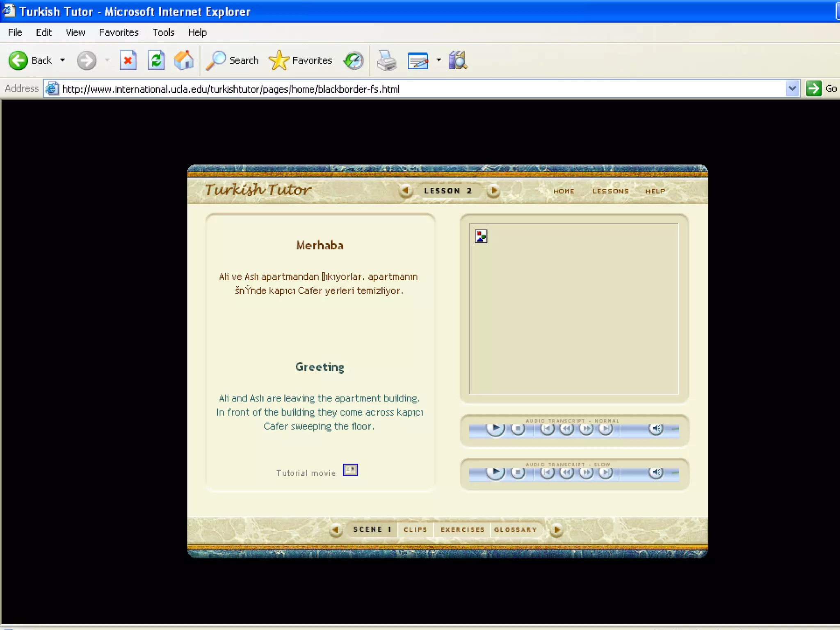This screenshot has height=630, width=840.
Task: Open the Tutorial movie icon
Action: pos(350,470)
